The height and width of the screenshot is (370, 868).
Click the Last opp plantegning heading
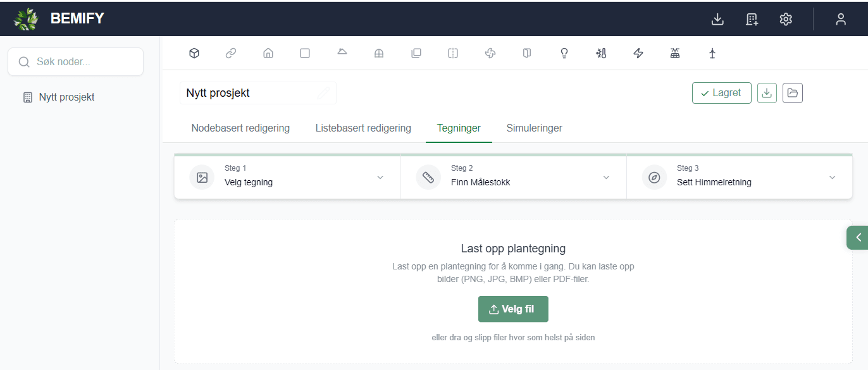(513, 249)
